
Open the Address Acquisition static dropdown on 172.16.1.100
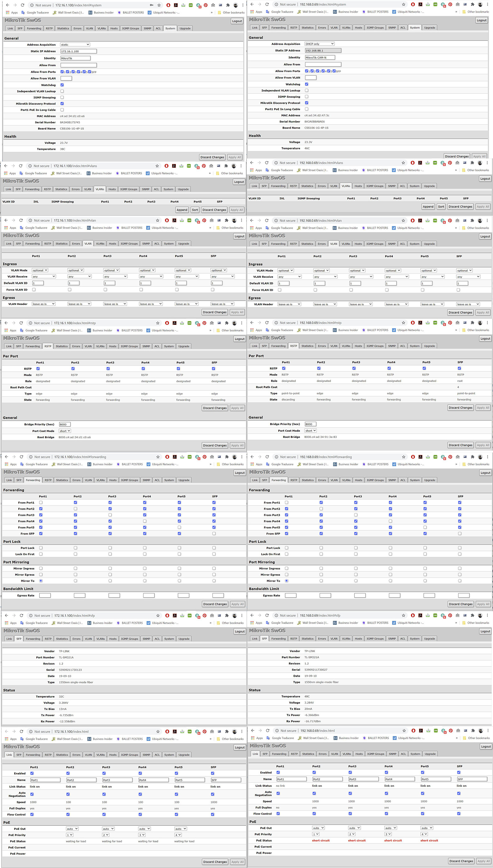[75, 44]
